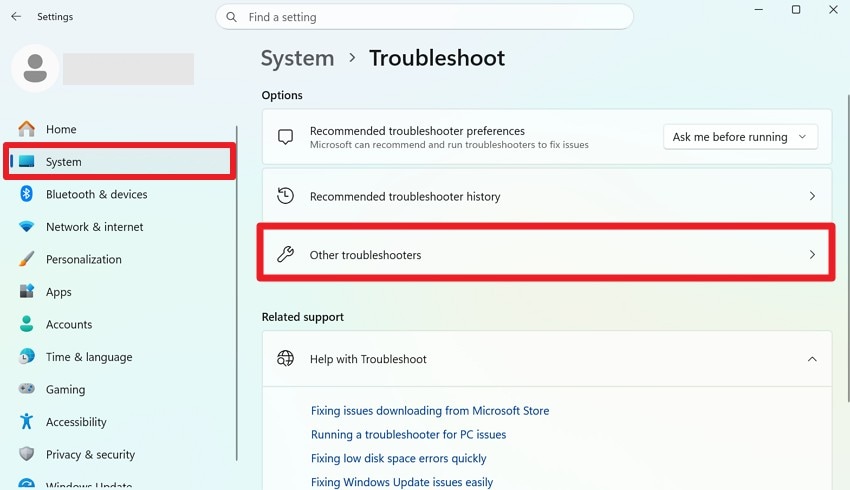
Task: Open Fixing Windows Update issues easily link
Action: (402, 482)
